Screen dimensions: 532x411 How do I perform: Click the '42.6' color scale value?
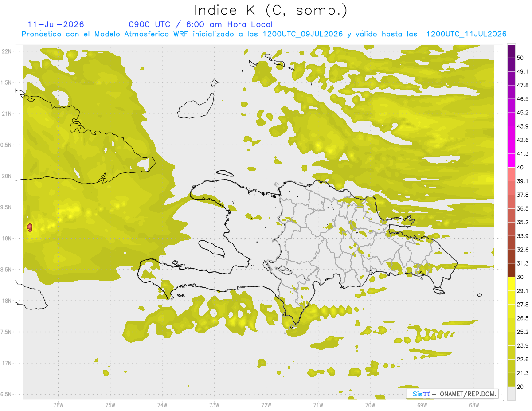pyautogui.click(x=523, y=140)
